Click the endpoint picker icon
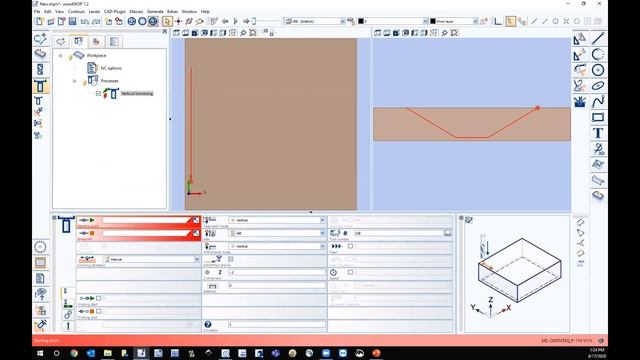Image resolution: width=640 pixels, height=360 pixels. (196, 233)
